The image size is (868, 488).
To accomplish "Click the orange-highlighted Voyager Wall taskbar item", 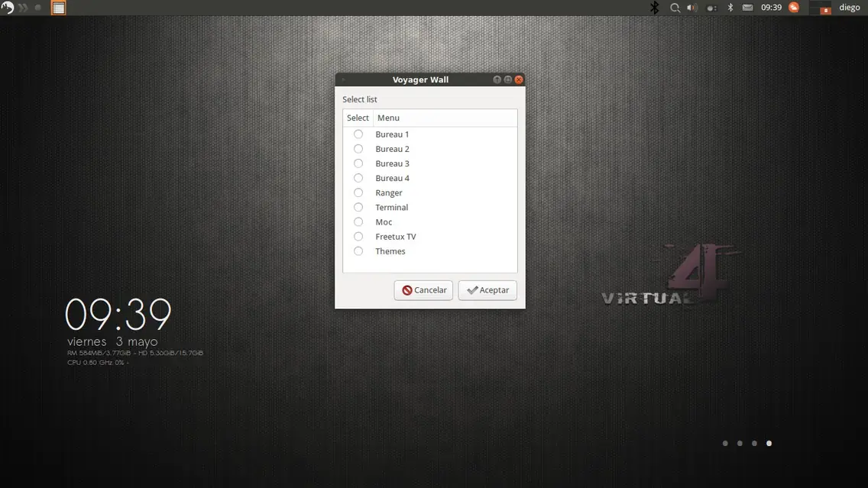I will (x=58, y=8).
